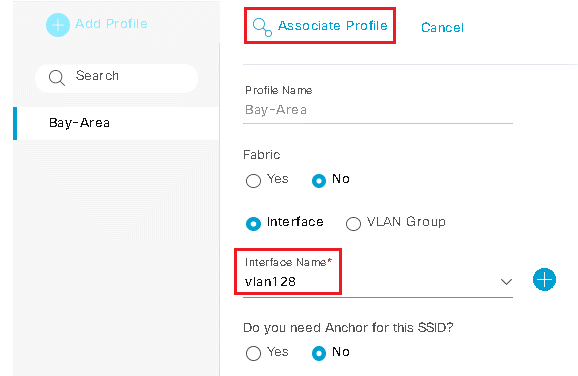Viewport: 578px width, 376px height.
Task: Click the Profile Name field showing Bay-Area
Action: [x=378, y=110]
